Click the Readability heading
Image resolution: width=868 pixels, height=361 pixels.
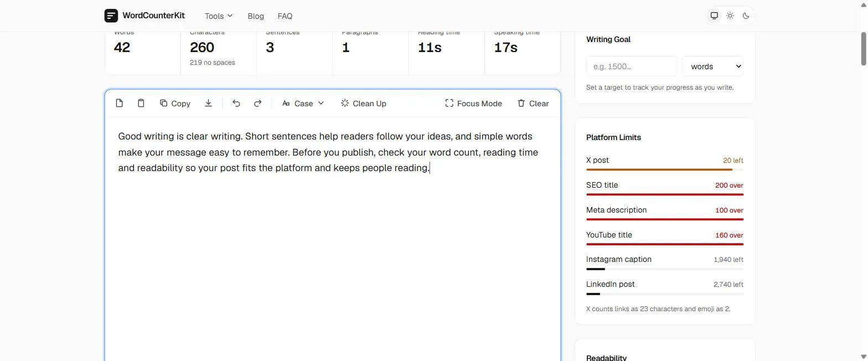(606, 358)
